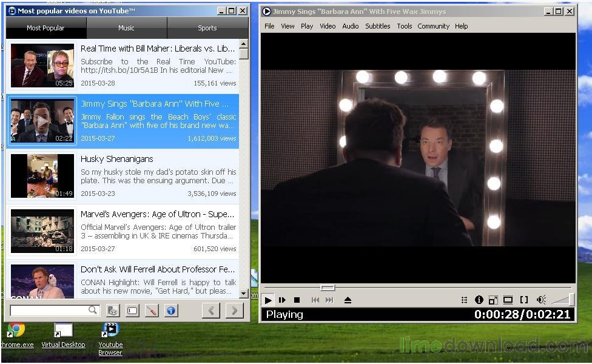Screen dimensions: 592x364
Task: Go to the previous page of videos
Action: pyautogui.click(x=211, y=311)
